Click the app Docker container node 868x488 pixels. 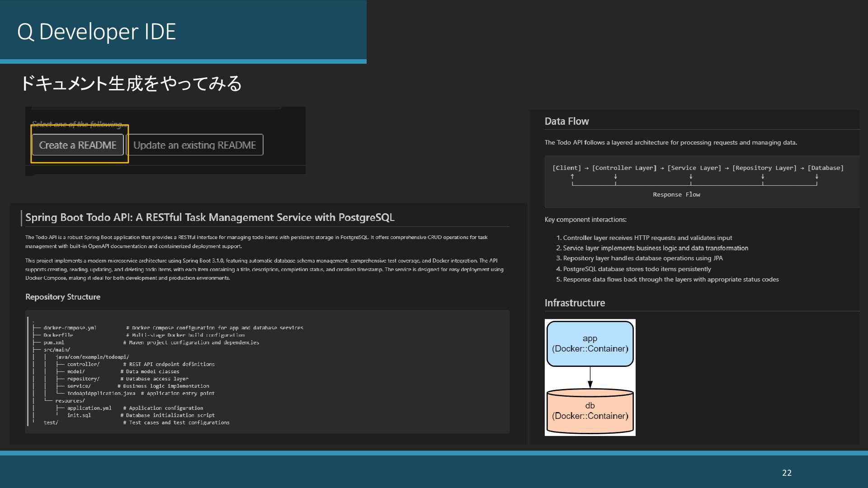(x=590, y=343)
